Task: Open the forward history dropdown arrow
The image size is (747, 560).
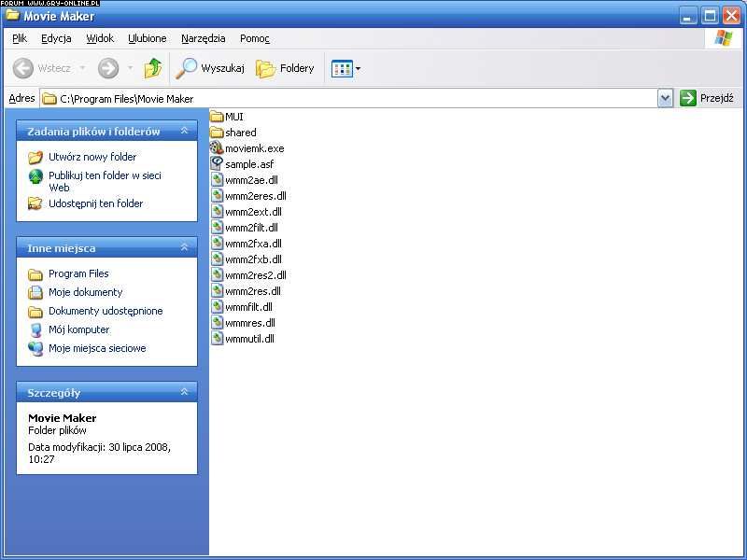Action: tap(130, 68)
